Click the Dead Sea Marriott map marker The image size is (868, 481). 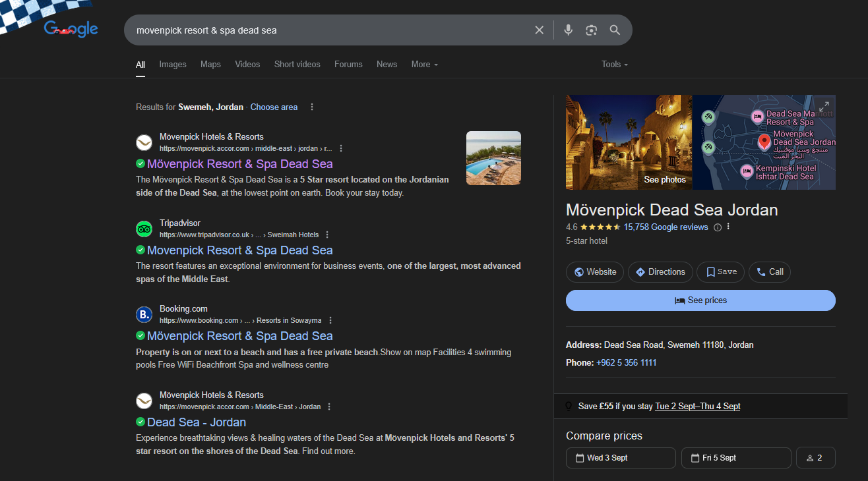(x=758, y=117)
